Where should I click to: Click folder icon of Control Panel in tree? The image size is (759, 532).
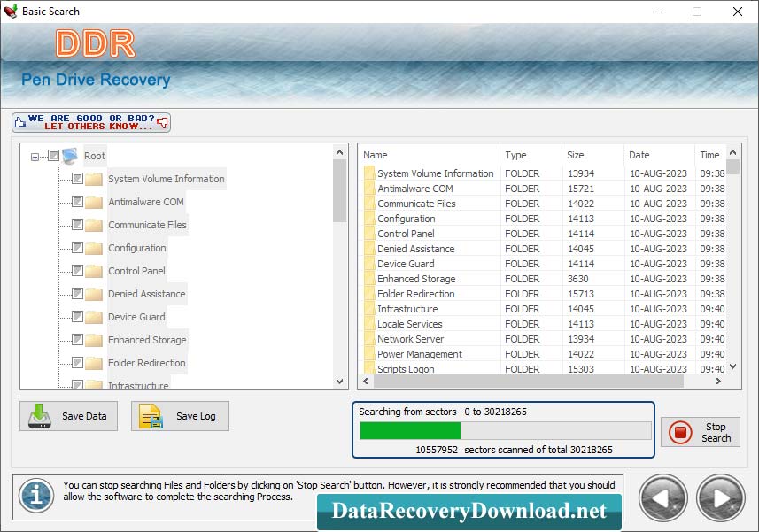tap(94, 271)
